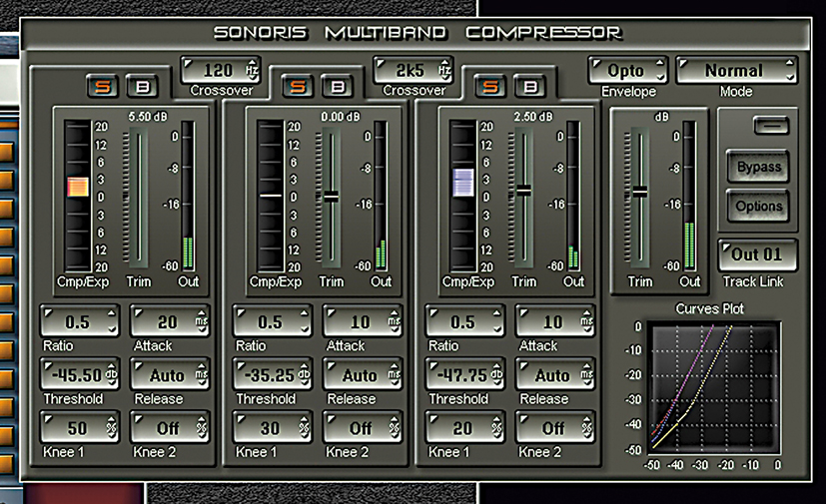This screenshot has height=504, width=826.
Task: Open the Normal mode dropdown
Action: point(736,70)
